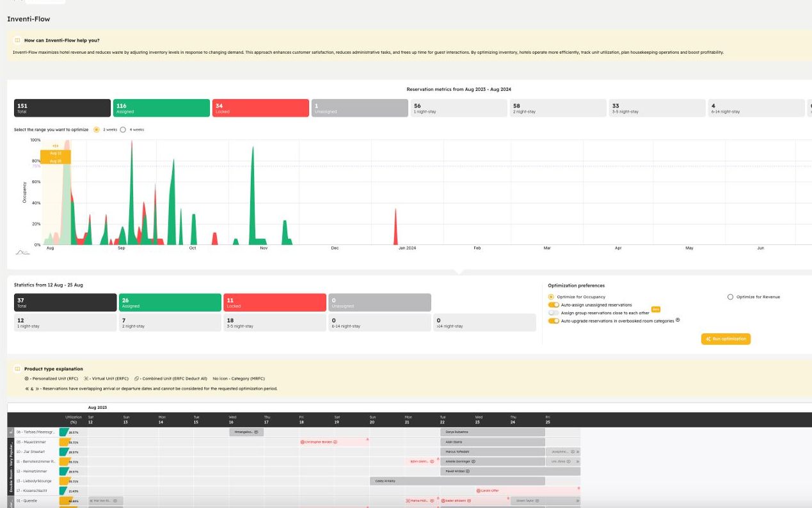Click the book icon beside 'Product type explanation'

(17, 369)
